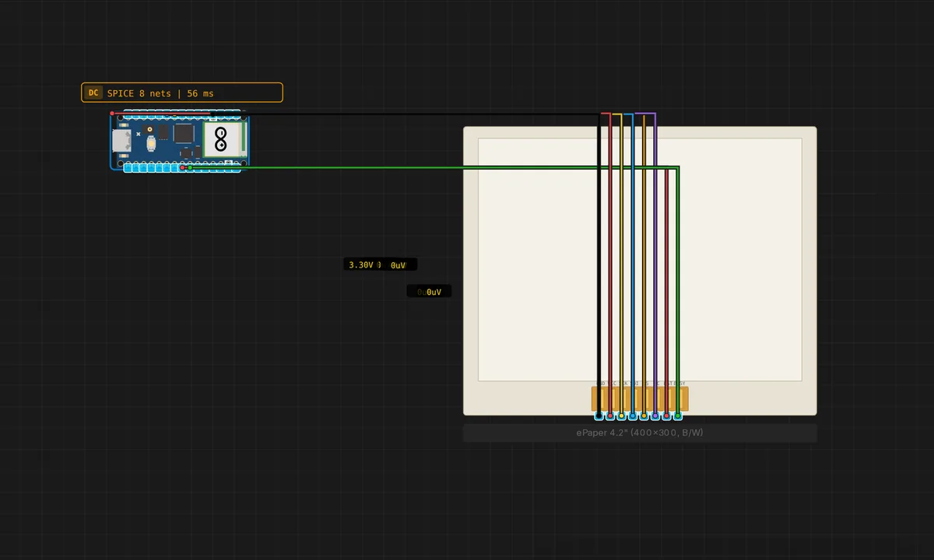Click the red wire endpoint on Arduino's top header
This screenshot has height=560, width=934.
pos(112,114)
